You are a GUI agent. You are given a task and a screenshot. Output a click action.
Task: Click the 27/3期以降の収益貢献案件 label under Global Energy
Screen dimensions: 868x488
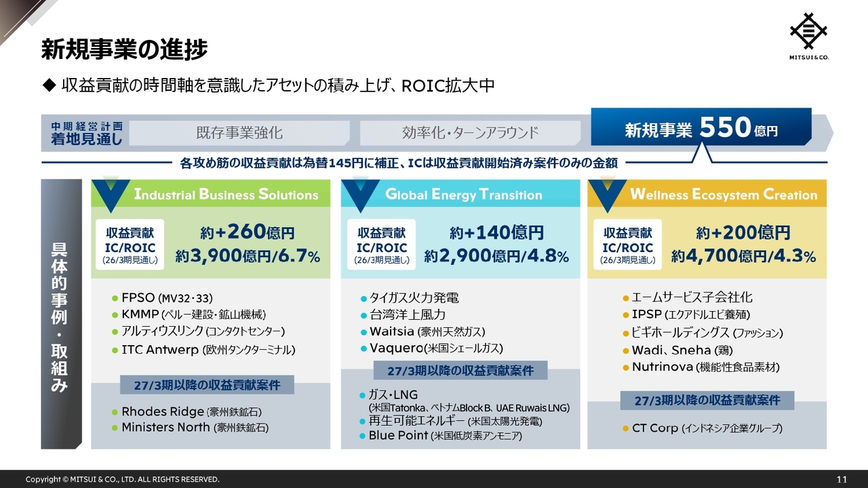pos(460,371)
